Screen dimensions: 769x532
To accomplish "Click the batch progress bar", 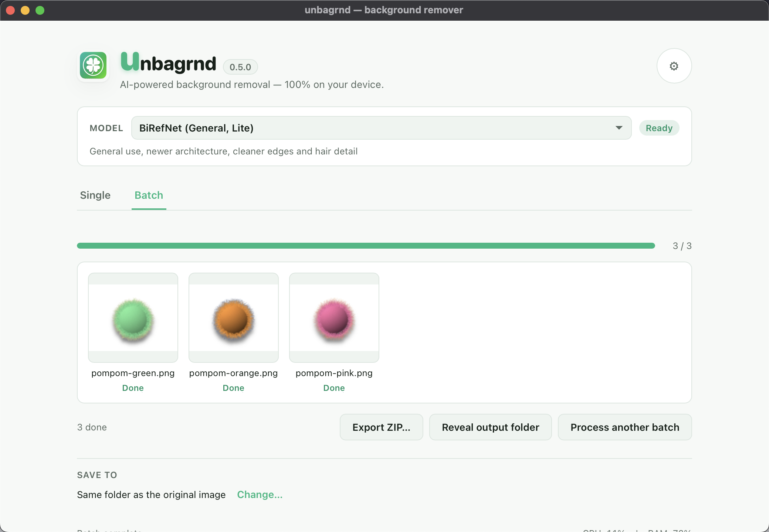I will point(366,246).
